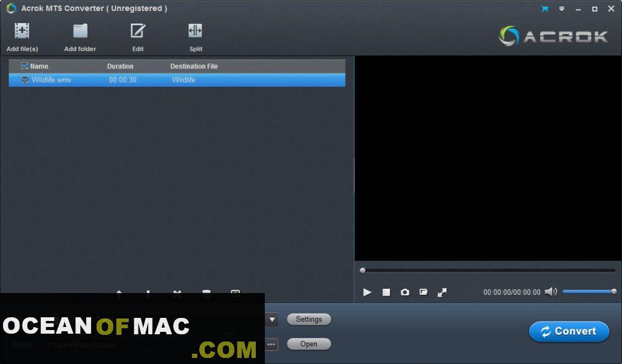Viewport: 622px width, 364px height.
Task: Minimize the Acrok MTS Converter window
Action: tap(578, 8)
